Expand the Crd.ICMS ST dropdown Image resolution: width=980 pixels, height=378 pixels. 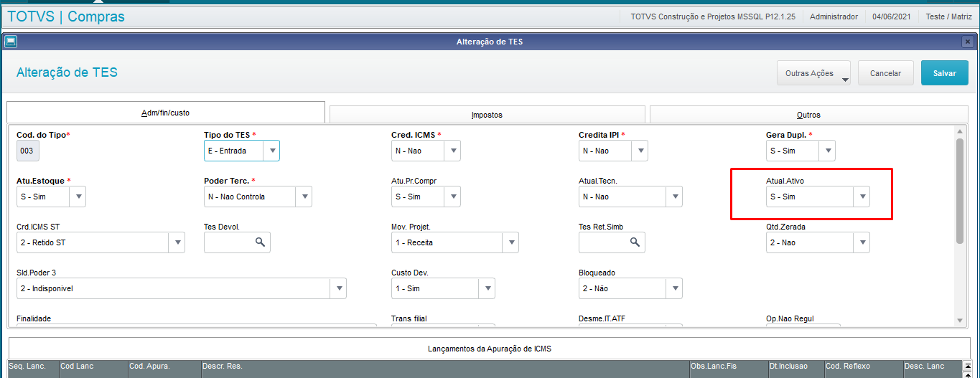click(177, 242)
